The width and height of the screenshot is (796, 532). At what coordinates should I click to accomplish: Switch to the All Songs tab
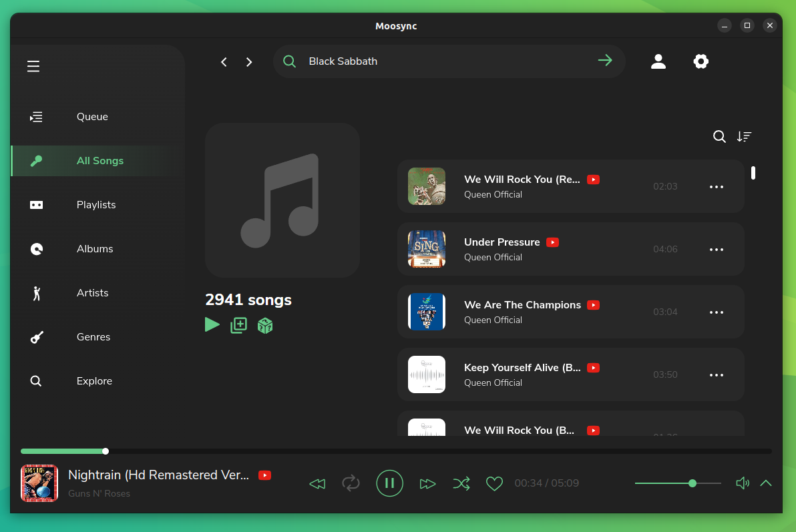pyautogui.click(x=99, y=160)
